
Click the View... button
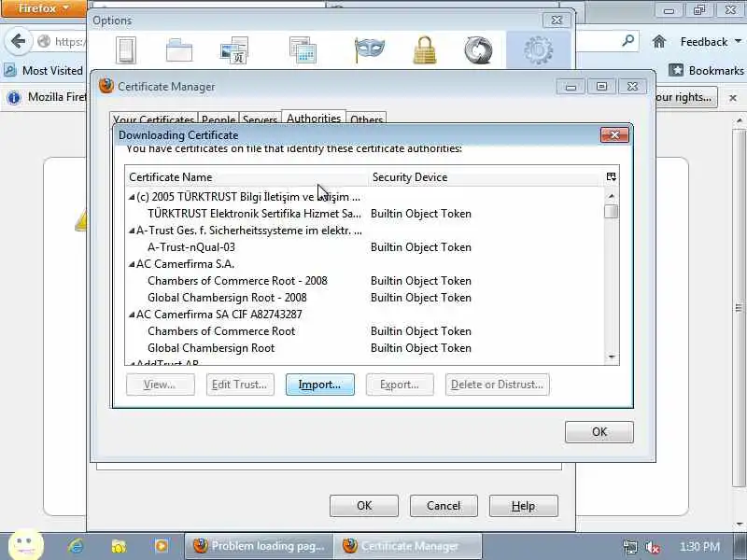click(160, 385)
